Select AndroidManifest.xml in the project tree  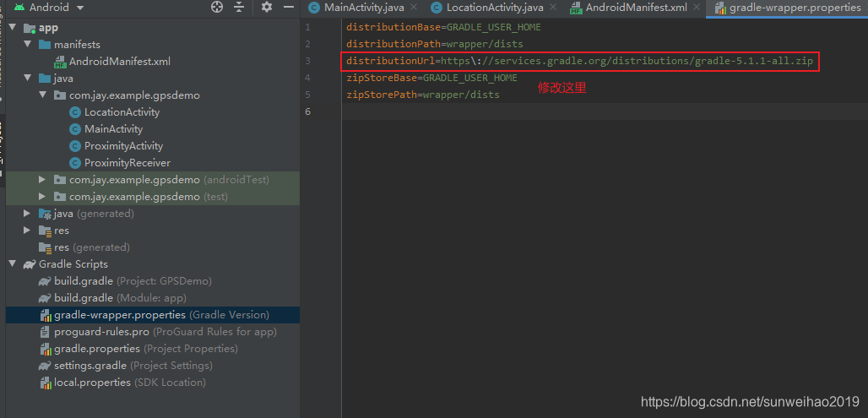[120, 62]
